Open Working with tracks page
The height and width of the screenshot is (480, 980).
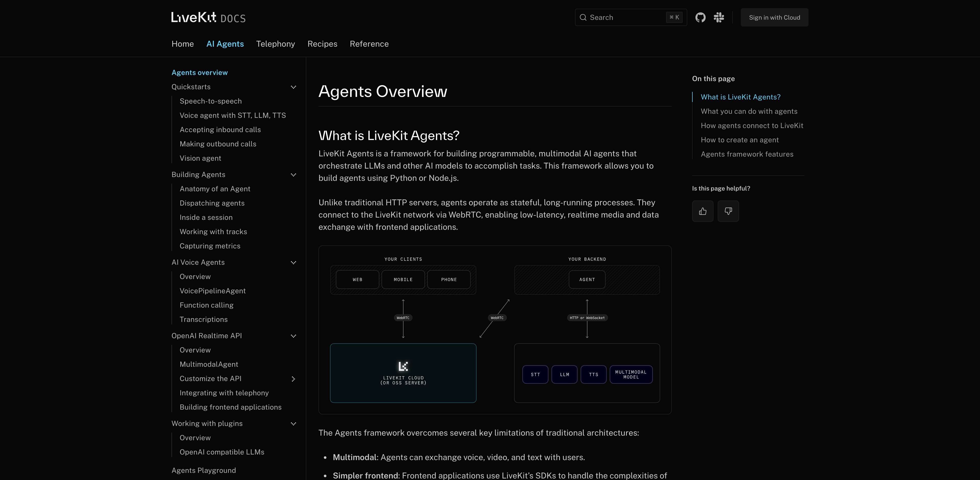(213, 232)
